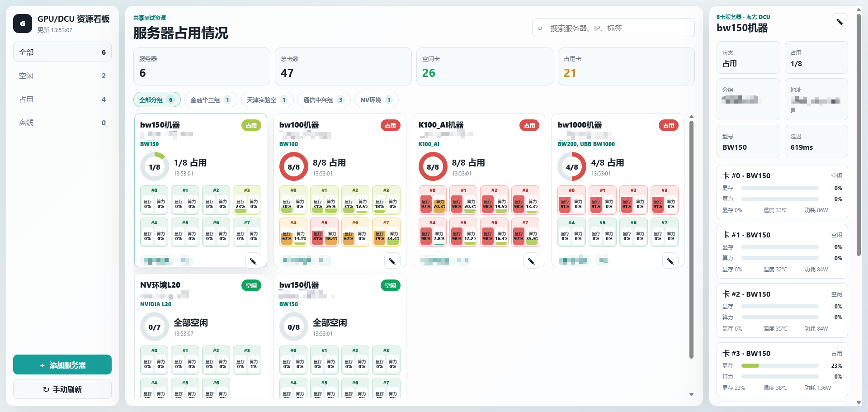
Task: Select GPU #0 tile on K100_AI机器 card
Action: click(x=433, y=200)
